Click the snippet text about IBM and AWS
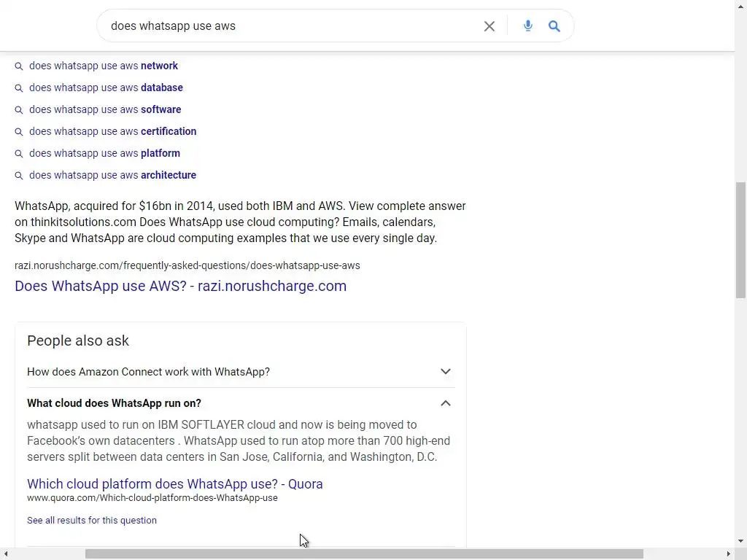 240,222
